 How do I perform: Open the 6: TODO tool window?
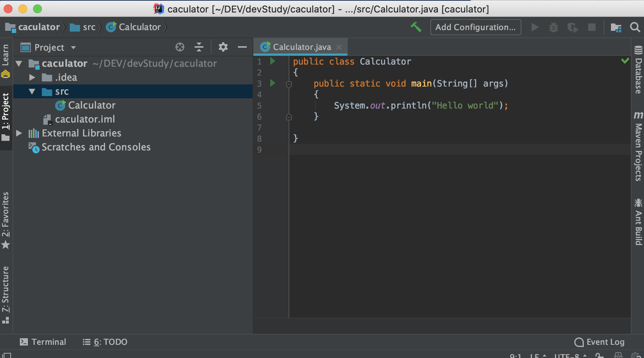tap(105, 342)
